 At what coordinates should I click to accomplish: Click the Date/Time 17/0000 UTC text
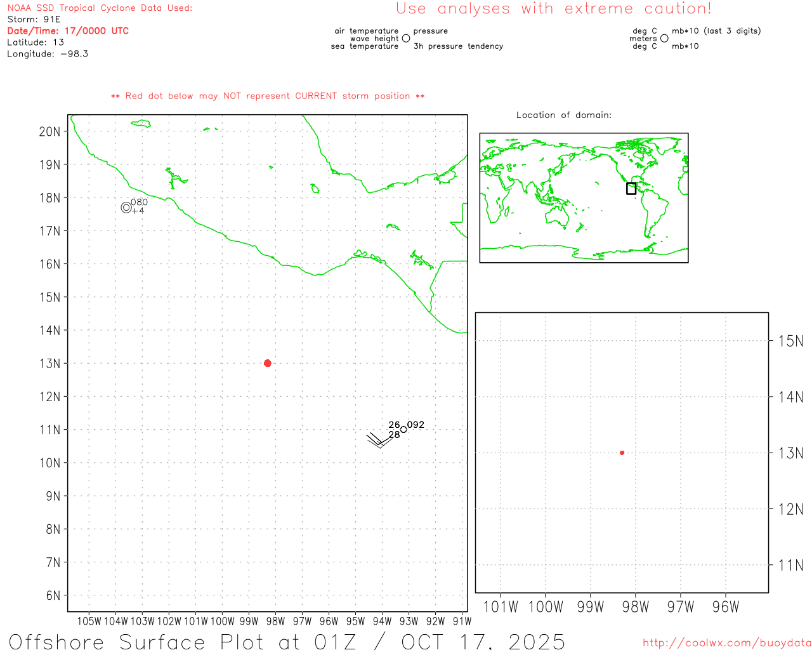pyautogui.click(x=68, y=31)
